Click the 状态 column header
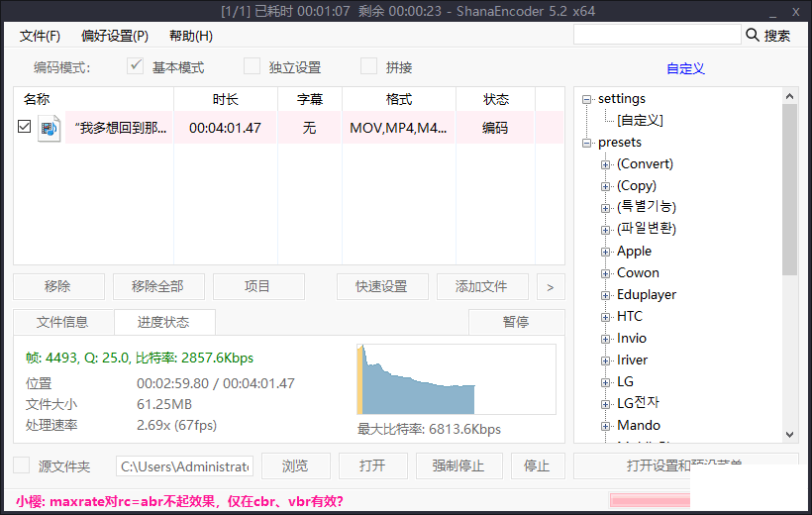 click(x=495, y=99)
